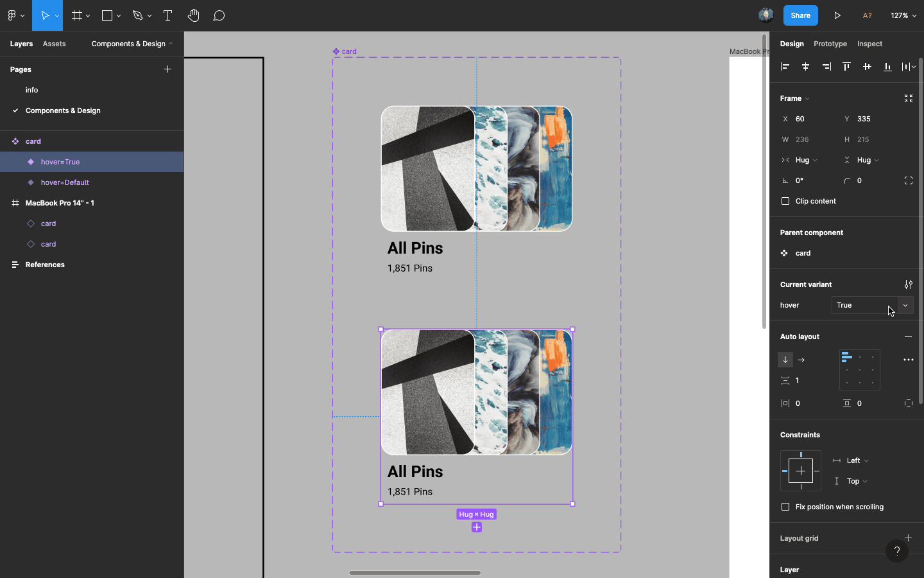Open the shape tools dropdown arrow
This screenshot has width=924, height=578.
click(119, 15)
